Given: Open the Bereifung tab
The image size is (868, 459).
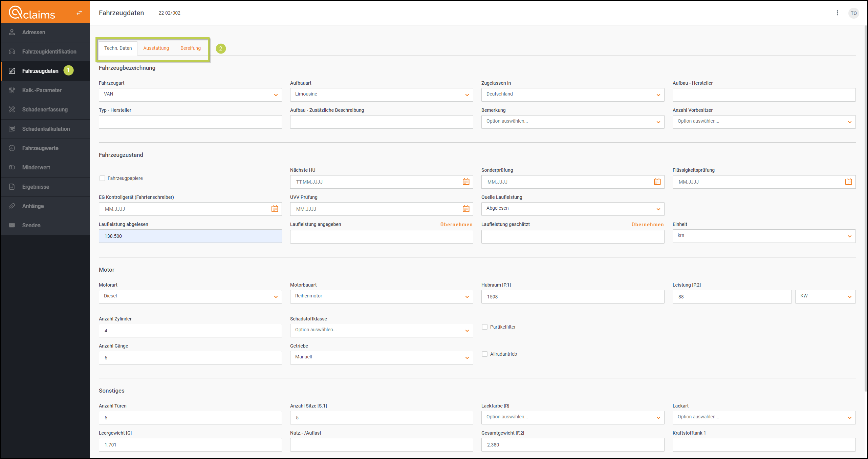Looking at the screenshot, I should (191, 48).
